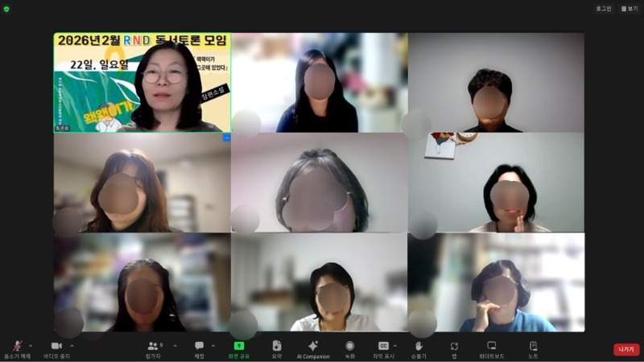Screen dimensions: 644x362
Task: Click the green encryption shield icon
Action: click(7, 9)
